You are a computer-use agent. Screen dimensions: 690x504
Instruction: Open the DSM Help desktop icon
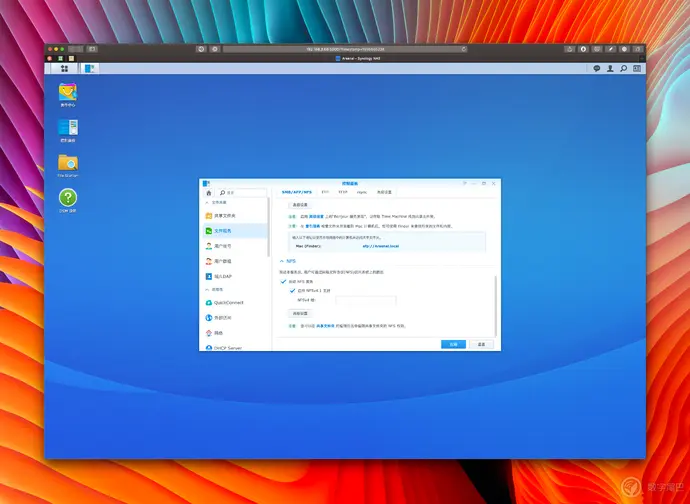click(x=68, y=198)
